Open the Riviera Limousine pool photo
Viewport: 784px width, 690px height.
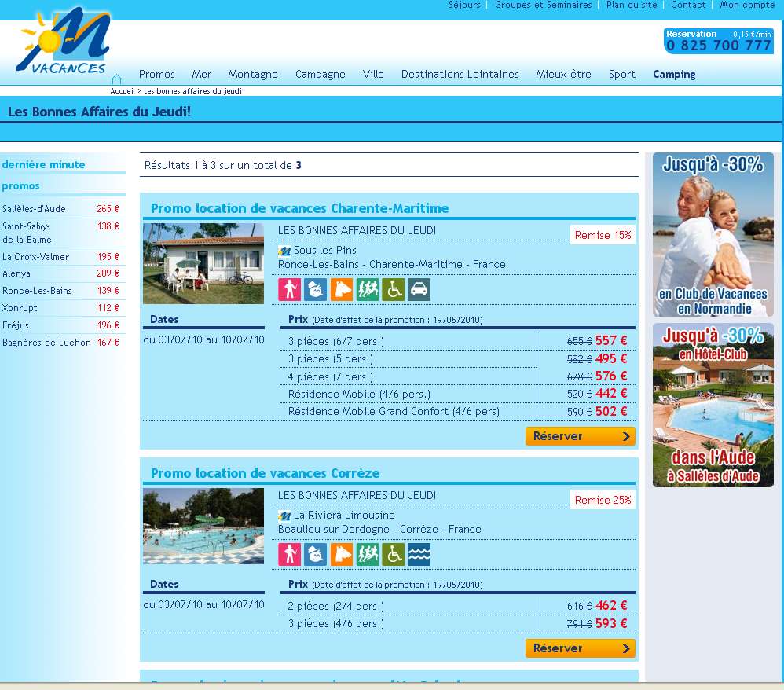[x=203, y=526]
